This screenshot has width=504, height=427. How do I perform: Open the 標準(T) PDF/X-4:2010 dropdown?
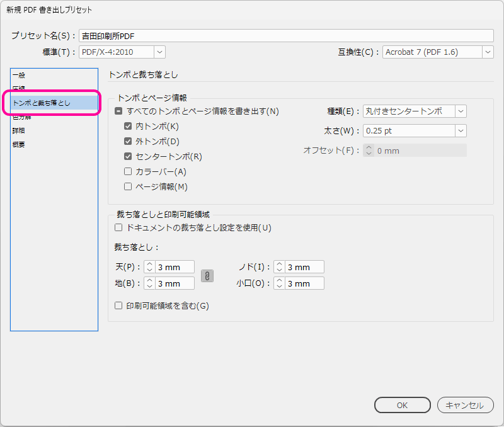pyautogui.click(x=122, y=52)
